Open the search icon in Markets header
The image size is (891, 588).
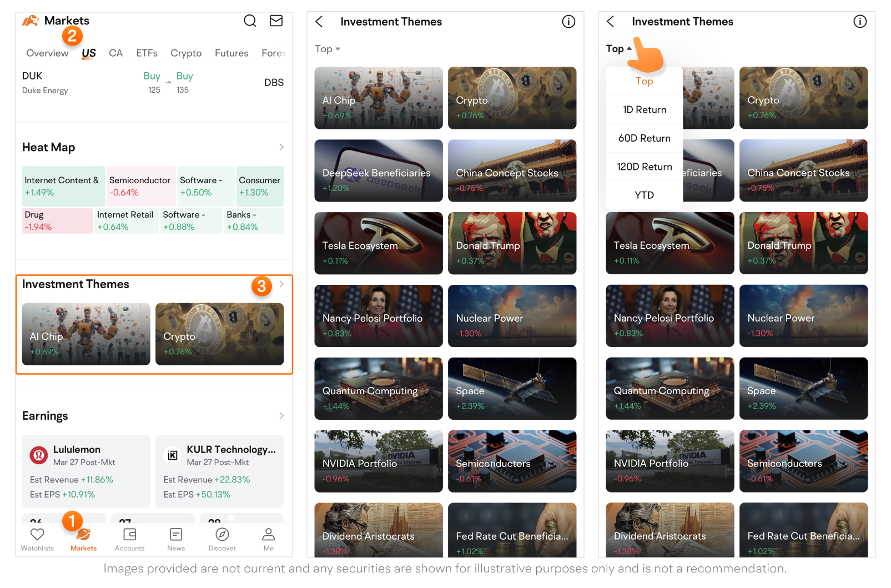(250, 21)
